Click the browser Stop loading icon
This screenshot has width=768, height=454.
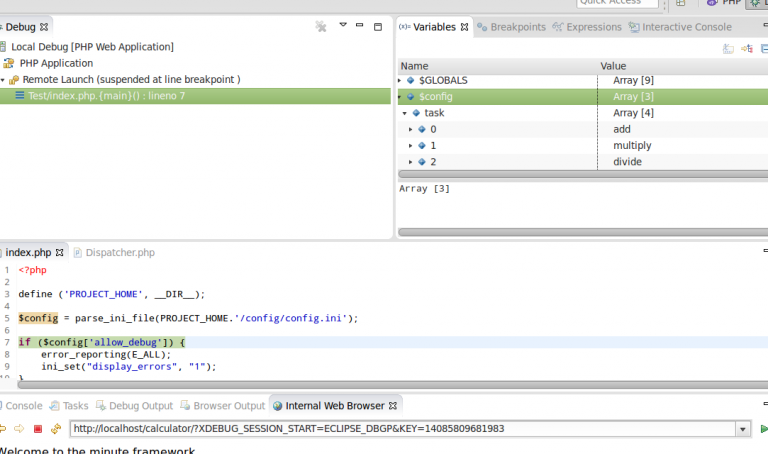[38, 429]
